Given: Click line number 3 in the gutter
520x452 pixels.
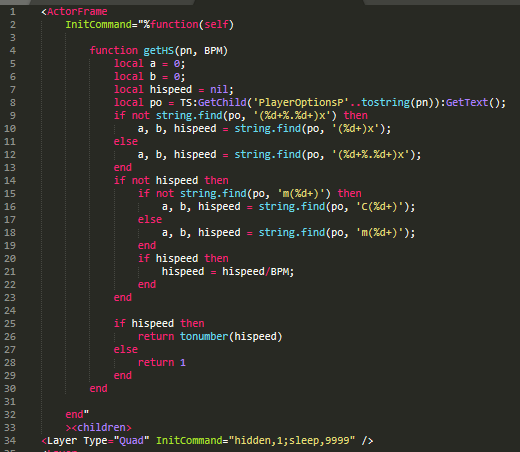Looking at the screenshot, I should click(13, 38).
